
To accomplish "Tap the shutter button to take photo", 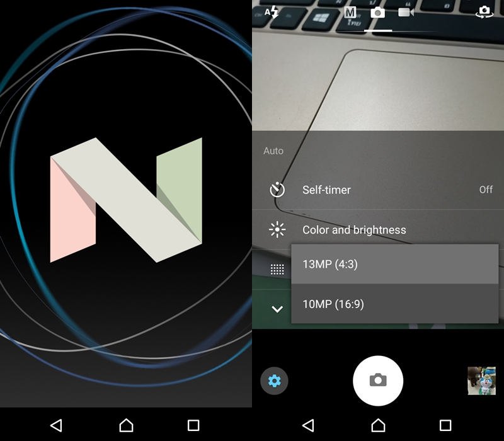I will 378,381.
